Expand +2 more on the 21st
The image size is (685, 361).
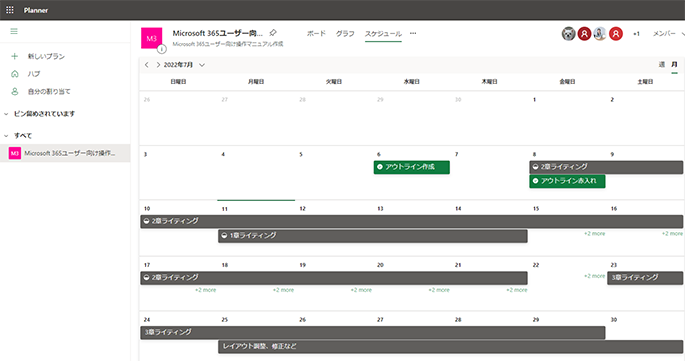click(516, 290)
